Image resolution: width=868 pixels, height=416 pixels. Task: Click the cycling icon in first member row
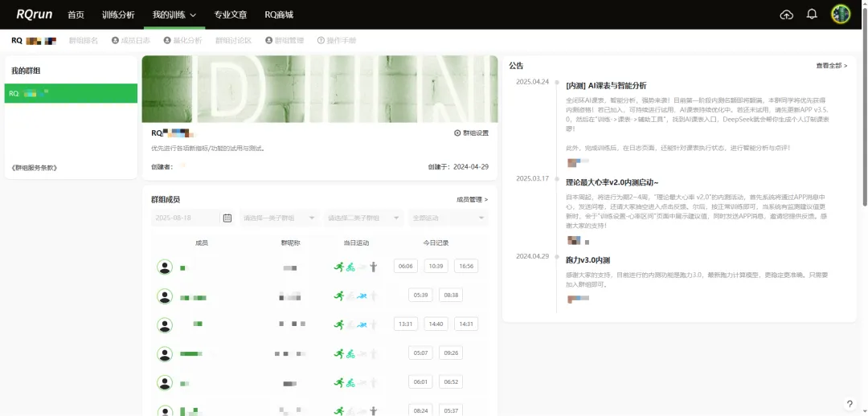click(x=350, y=267)
